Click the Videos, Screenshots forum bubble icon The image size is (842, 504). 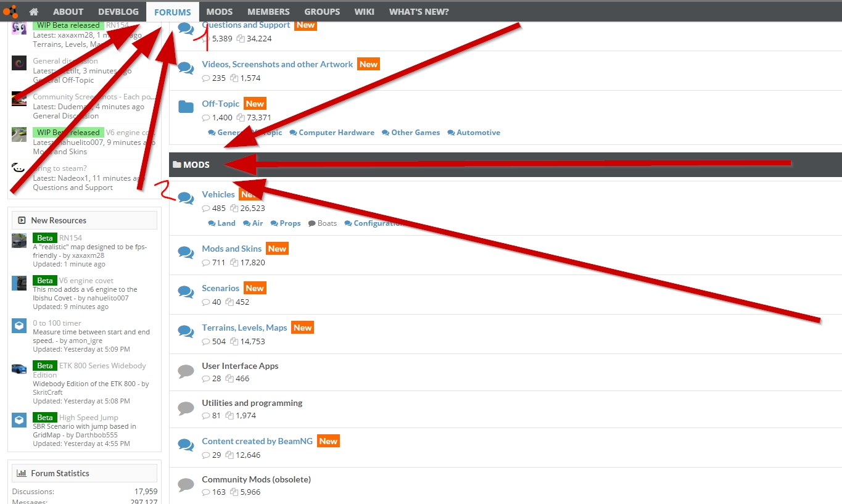(x=186, y=68)
